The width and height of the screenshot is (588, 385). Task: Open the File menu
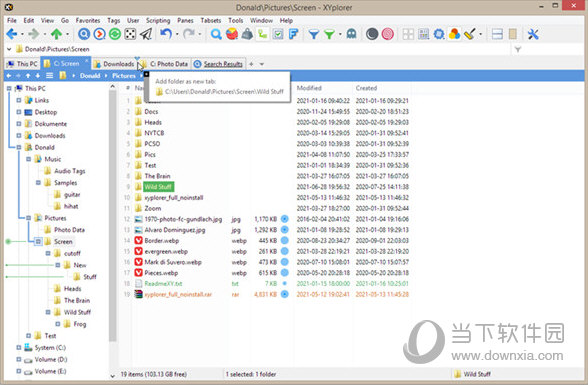pyautogui.click(x=12, y=20)
